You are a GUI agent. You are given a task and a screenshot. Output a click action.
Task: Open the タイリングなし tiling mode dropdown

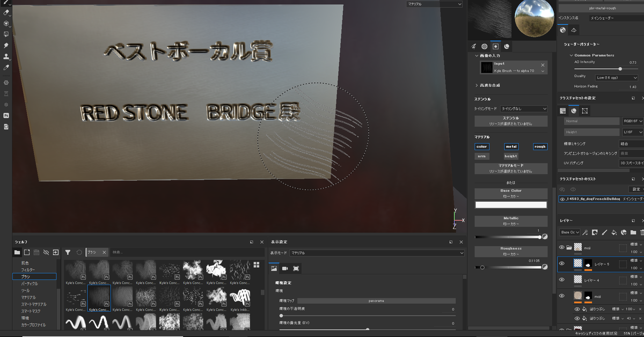pyautogui.click(x=524, y=108)
